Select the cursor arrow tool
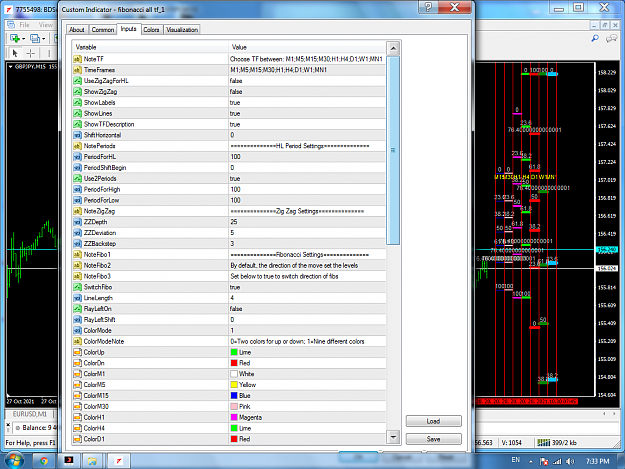The height and width of the screenshot is (469, 625). 15,53
